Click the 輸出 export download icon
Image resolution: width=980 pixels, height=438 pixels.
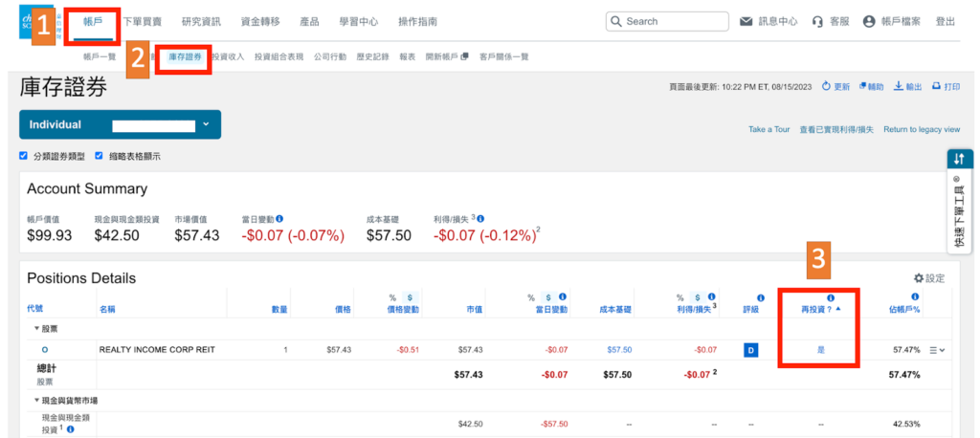(x=899, y=86)
